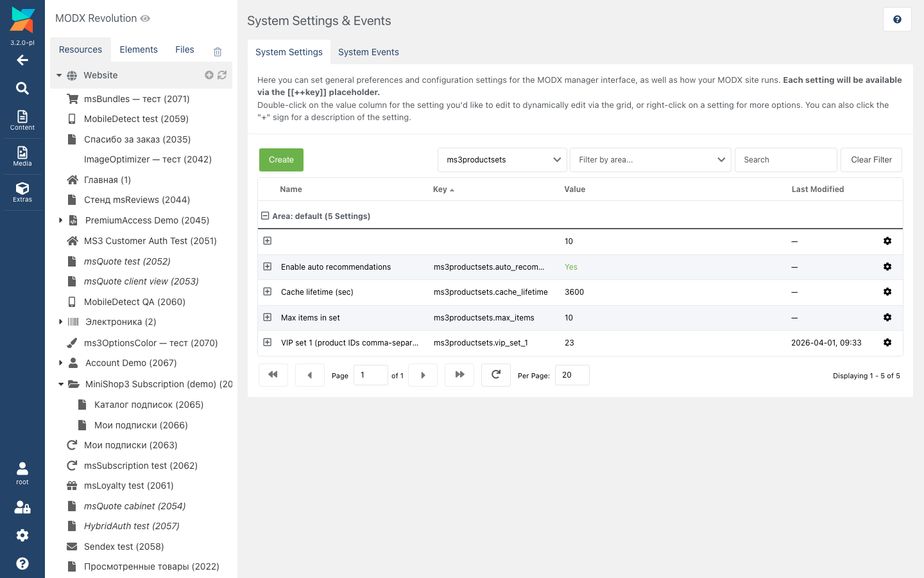Image resolution: width=924 pixels, height=578 pixels.
Task: Open the Content menu icon
Action: click(x=22, y=120)
